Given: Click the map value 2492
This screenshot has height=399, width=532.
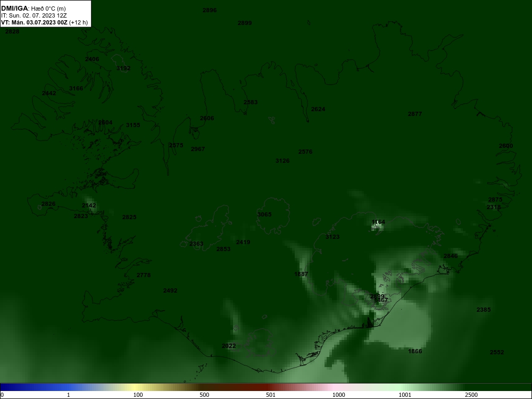Looking at the screenshot, I should pos(170,291).
